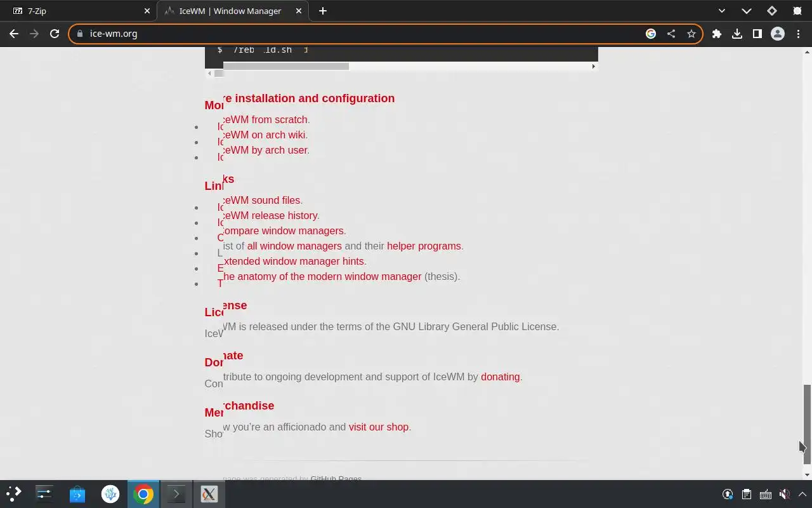The width and height of the screenshot is (812, 508).
Task: Select the IceWM | Window Manager tab
Action: (233, 11)
